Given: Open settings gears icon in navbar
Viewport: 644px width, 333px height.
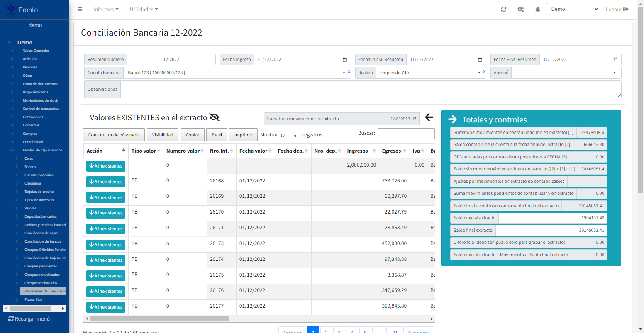Looking at the screenshot, I should click(x=521, y=10).
